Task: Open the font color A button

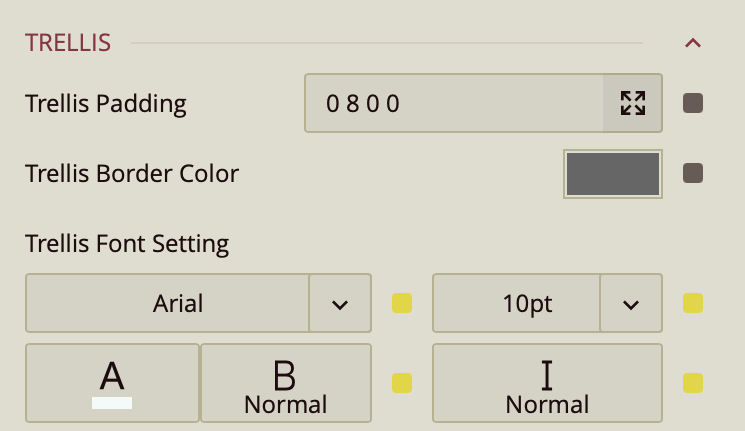Action: (x=112, y=383)
